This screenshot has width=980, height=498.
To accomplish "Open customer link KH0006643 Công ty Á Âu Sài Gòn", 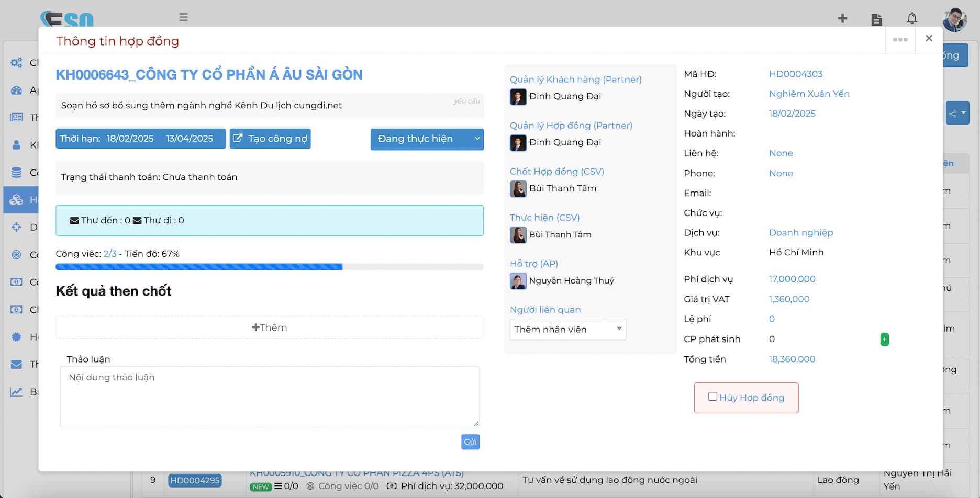I will coord(209,75).
